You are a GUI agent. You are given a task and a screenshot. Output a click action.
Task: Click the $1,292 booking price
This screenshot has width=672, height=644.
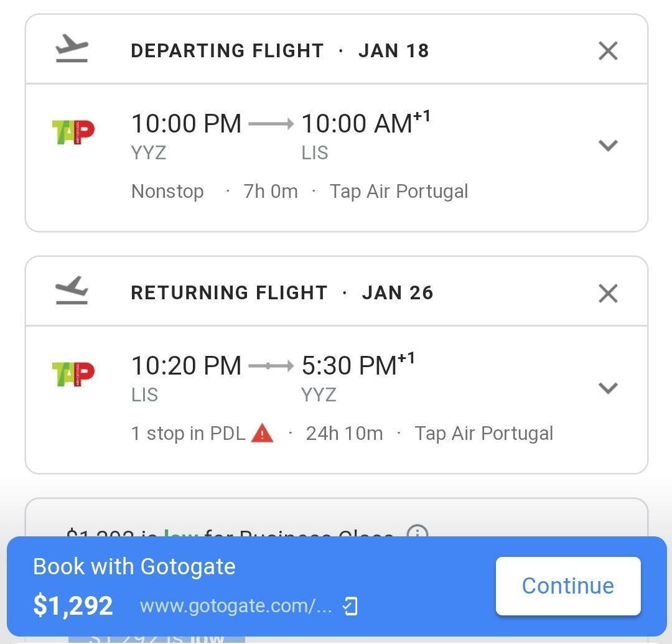click(x=73, y=605)
